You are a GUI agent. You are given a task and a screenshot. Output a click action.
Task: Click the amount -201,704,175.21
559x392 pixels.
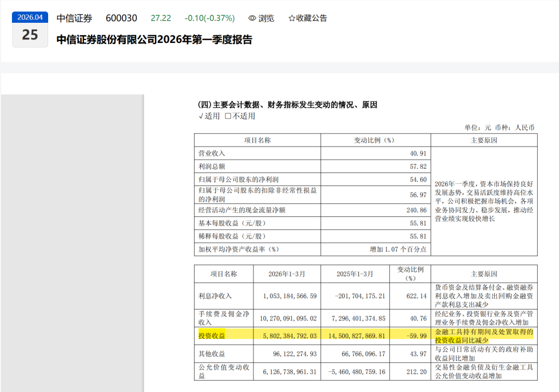360,296
